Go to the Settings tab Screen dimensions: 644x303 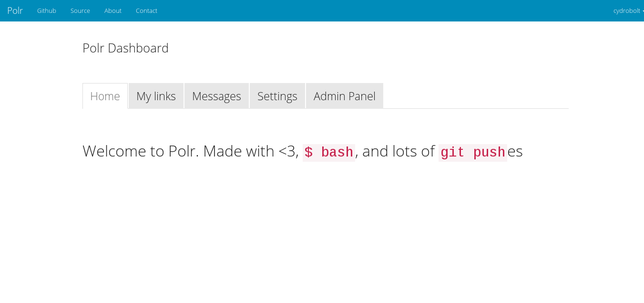click(277, 96)
